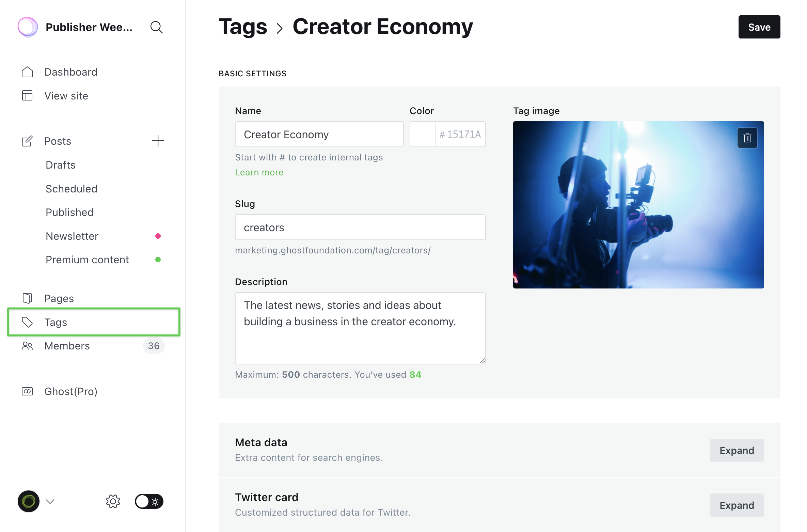Open user profile dropdown chevron
The height and width of the screenshot is (532, 807).
coord(50,501)
